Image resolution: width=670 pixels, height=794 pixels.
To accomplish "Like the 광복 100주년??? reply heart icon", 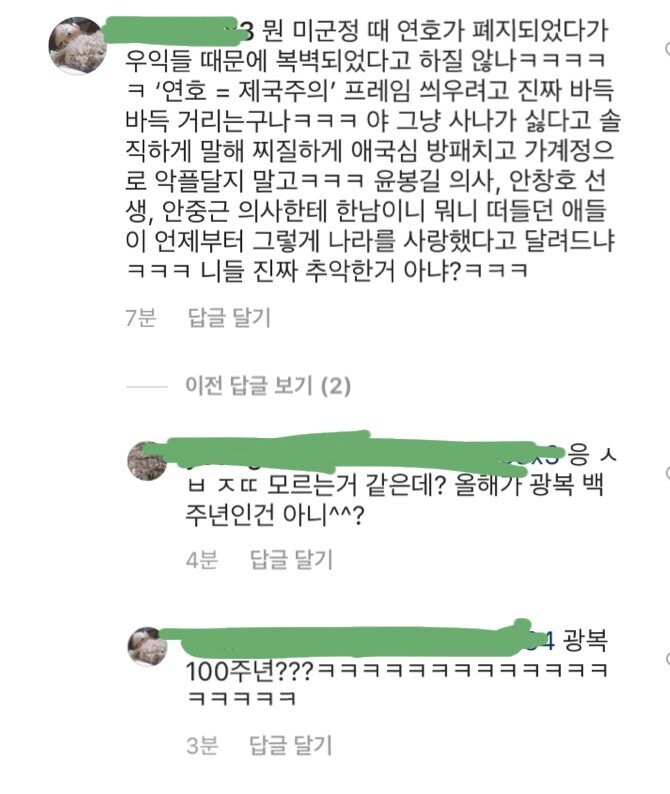I will pos(667,659).
